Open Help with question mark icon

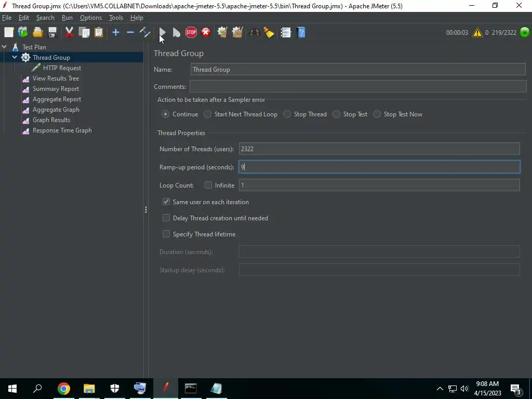pyautogui.click(x=301, y=32)
